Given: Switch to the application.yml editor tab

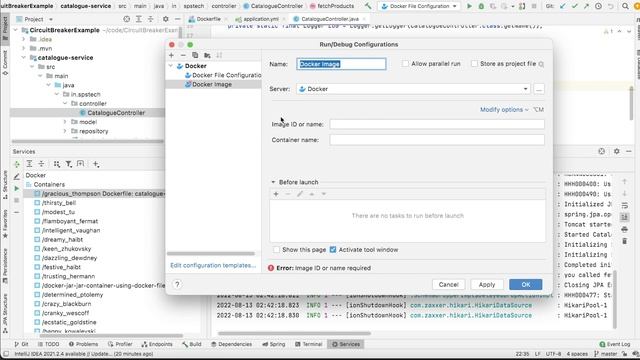Looking at the screenshot, I should pos(261,19).
